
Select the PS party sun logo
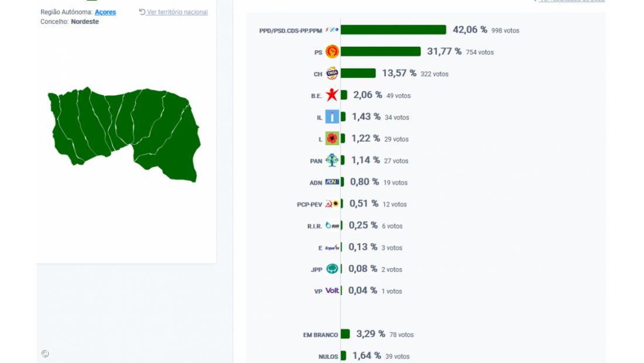click(331, 52)
